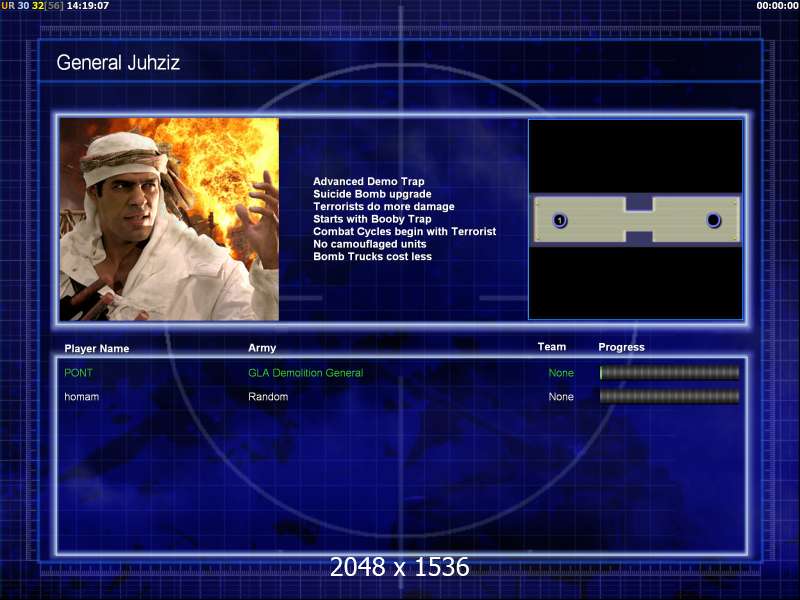Click PONT's team value 'None'
The image size is (800, 600).
point(561,373)
